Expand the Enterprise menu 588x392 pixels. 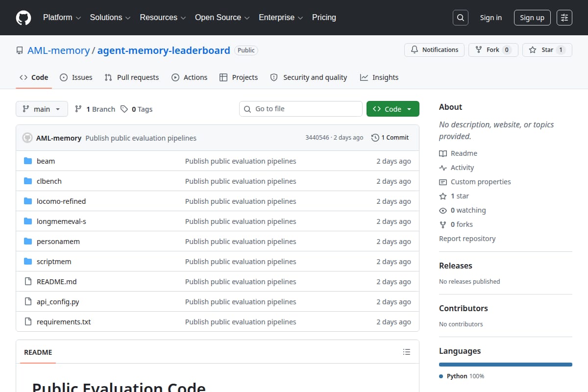[x=281, y=18]
